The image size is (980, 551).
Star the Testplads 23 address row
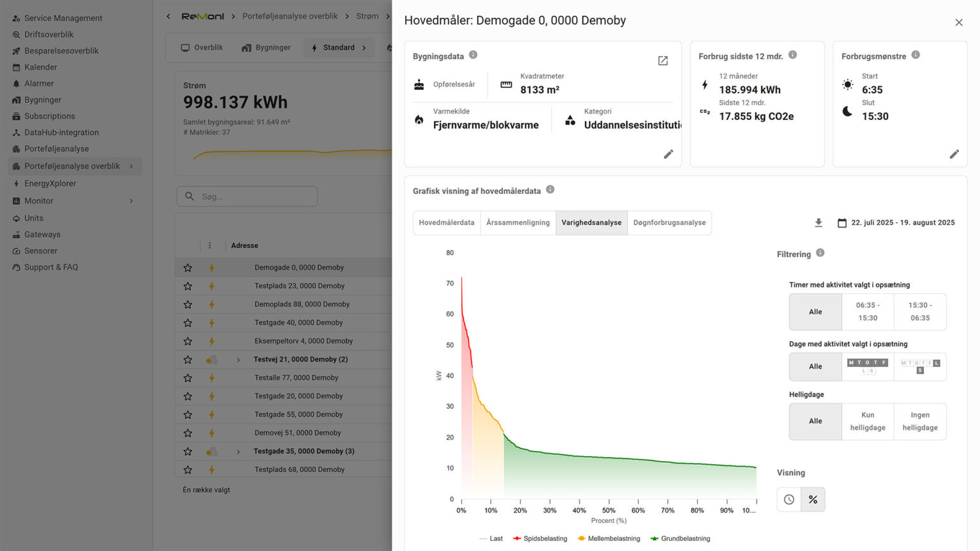click(x=188, y=286)
